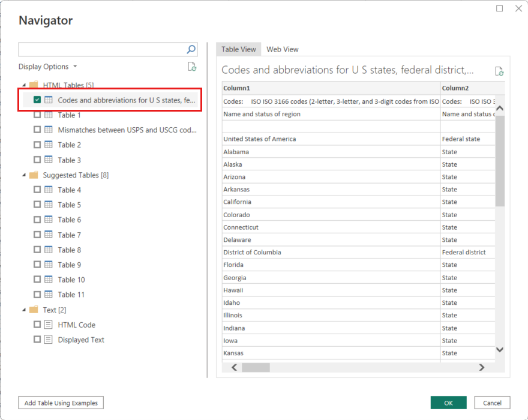Click the scroll up arrow in preview
The image size is (528, 420).
point(500,108)
